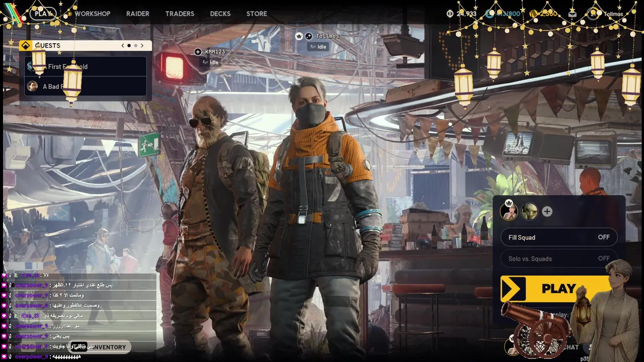This screenshot has width=644, height=362.
Task: Select the second quests page dot
Action: pos(135,45)
